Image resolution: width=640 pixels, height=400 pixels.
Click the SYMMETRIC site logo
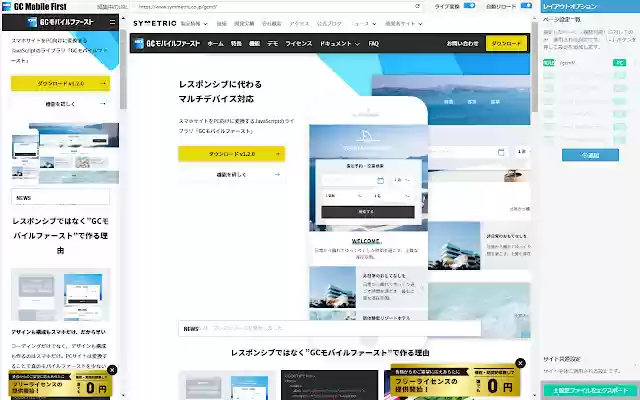[155, 24]
